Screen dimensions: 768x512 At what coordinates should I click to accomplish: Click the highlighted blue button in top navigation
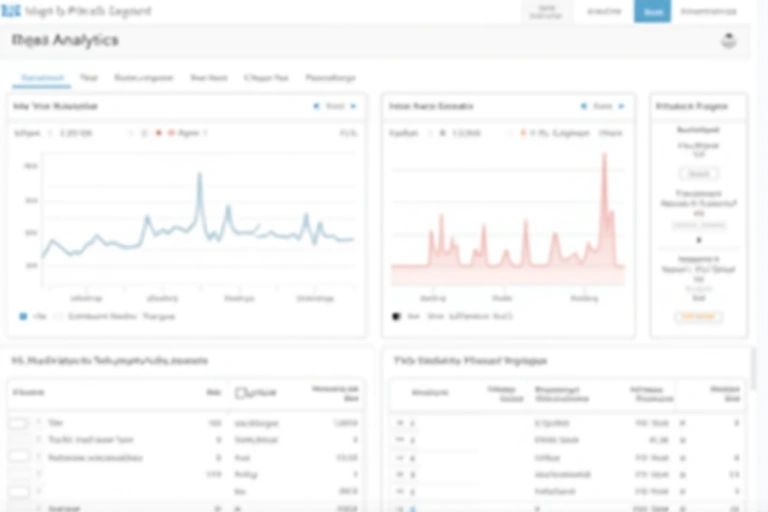click(x=653, y=11)
